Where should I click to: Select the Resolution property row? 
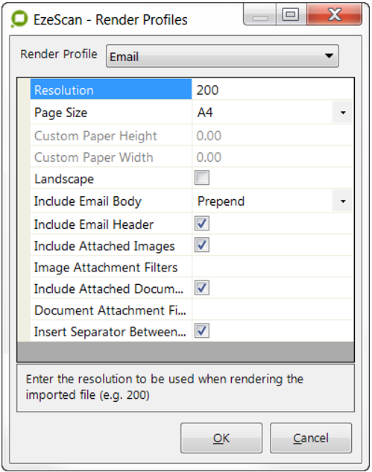tap(192, 90)
